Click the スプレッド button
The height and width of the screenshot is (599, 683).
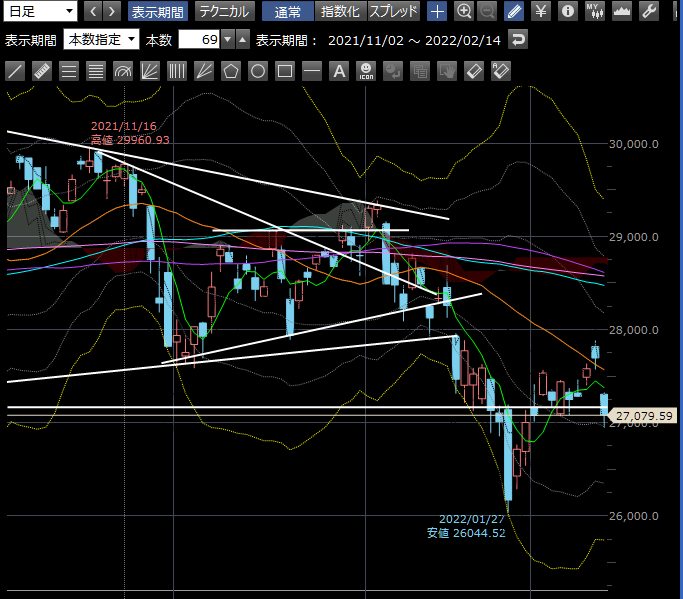point(394,12)
